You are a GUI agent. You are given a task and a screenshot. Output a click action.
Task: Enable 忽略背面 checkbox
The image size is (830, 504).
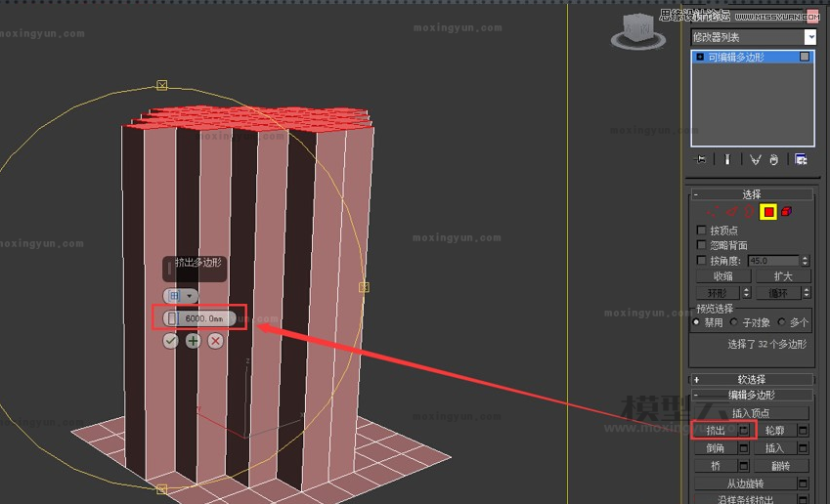tap(701, 245)
